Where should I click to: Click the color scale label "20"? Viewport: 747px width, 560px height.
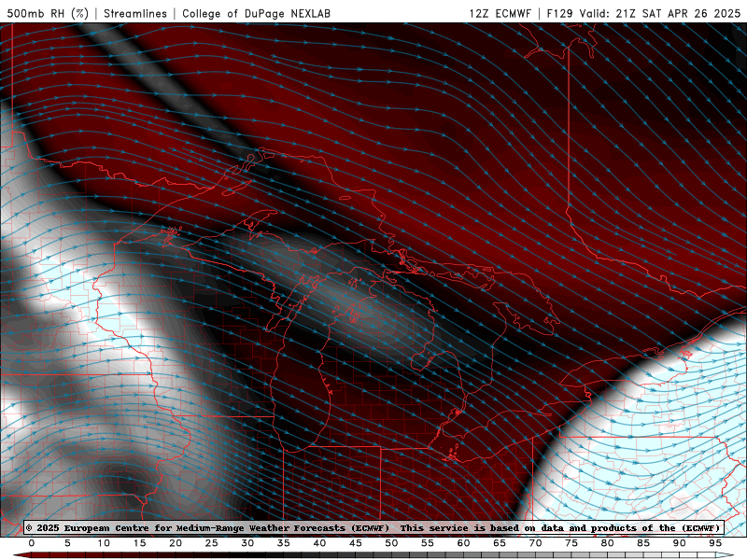(x=176, y=543)
